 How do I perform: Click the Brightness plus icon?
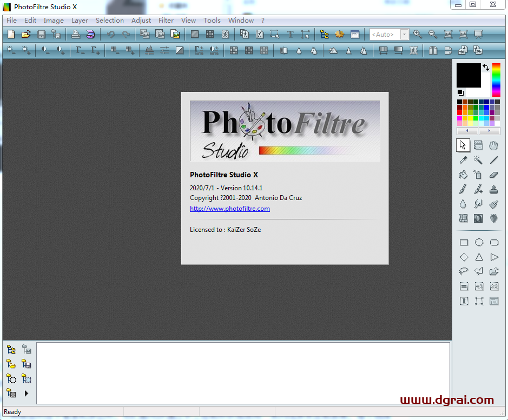26,50
